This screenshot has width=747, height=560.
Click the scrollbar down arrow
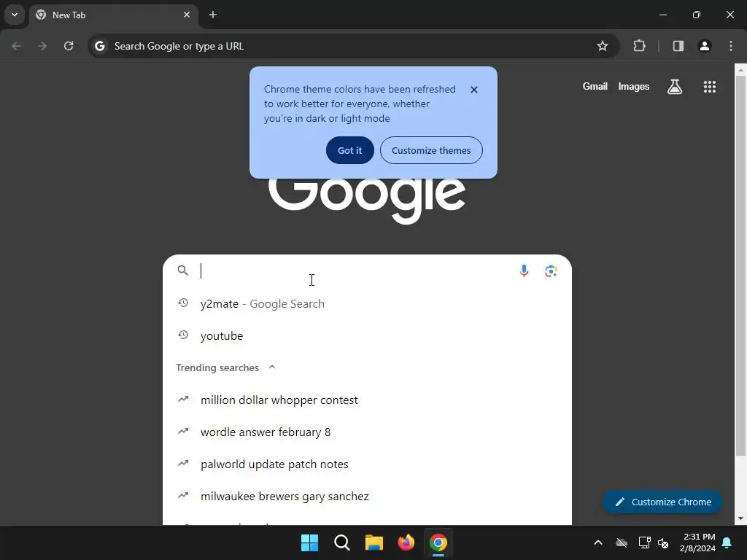click(740, 518)
